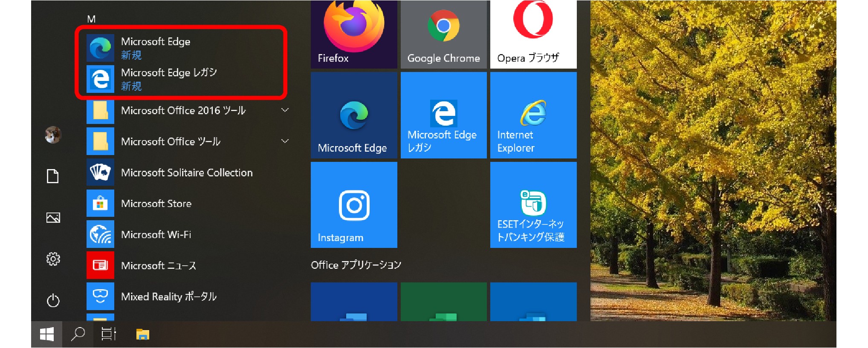Open the Opera ブラウザ tile
This screenshot has height=348, width=868.
click(533, 35)
